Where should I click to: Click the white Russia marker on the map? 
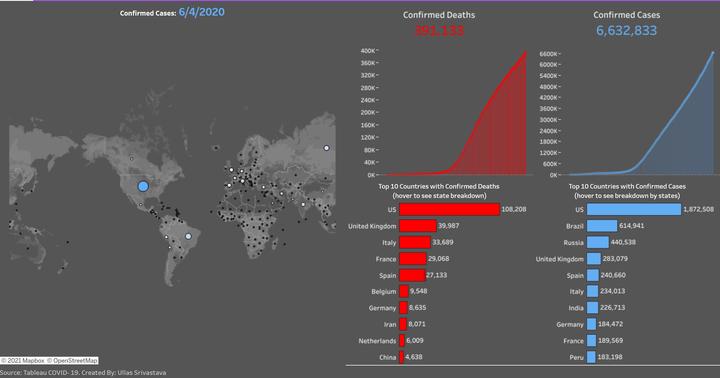[326, 148]
